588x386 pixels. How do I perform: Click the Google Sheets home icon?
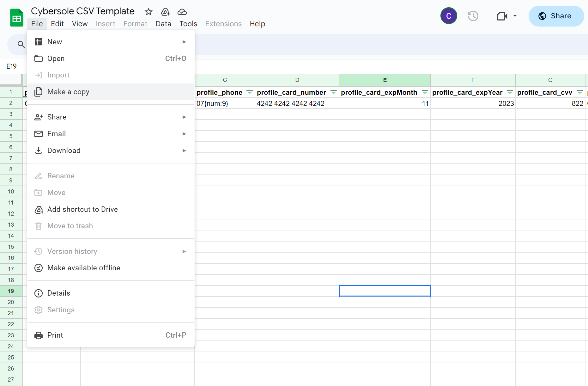pos(16,18)
